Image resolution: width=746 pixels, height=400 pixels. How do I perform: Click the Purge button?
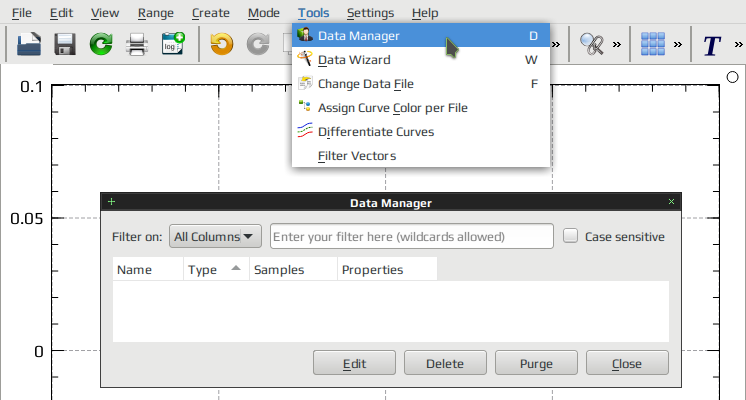(x=536, y=363)
